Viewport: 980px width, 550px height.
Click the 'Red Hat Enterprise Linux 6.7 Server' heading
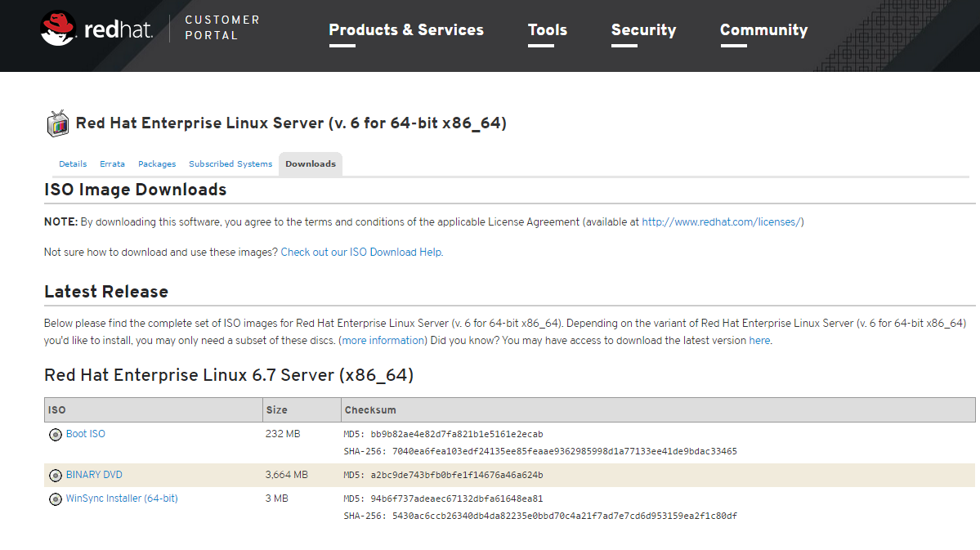(229, 375)
